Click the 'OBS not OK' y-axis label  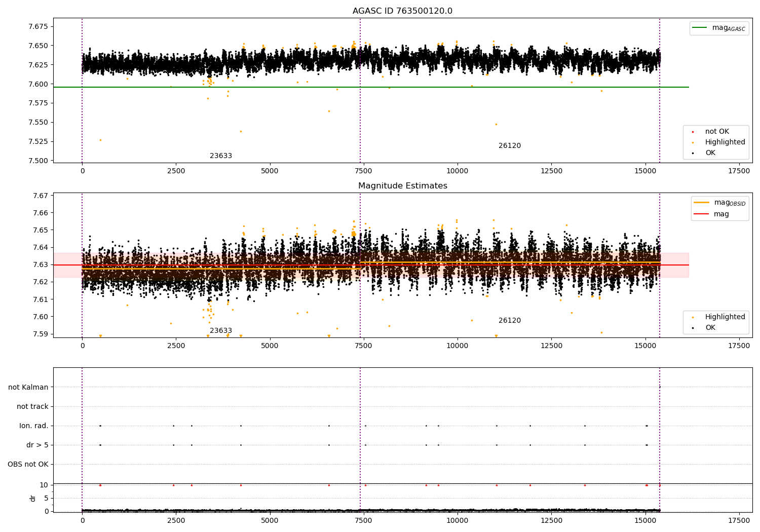[28, 465]
